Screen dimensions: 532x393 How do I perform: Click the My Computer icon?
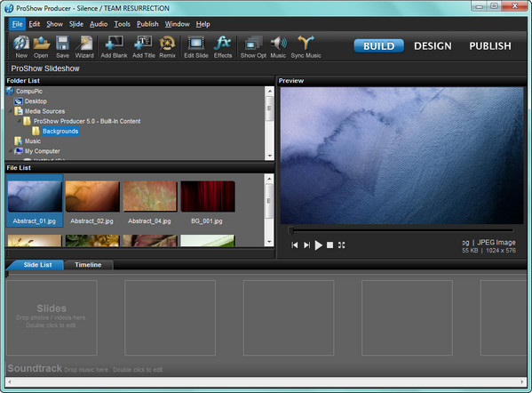click(x=19, y=151)
